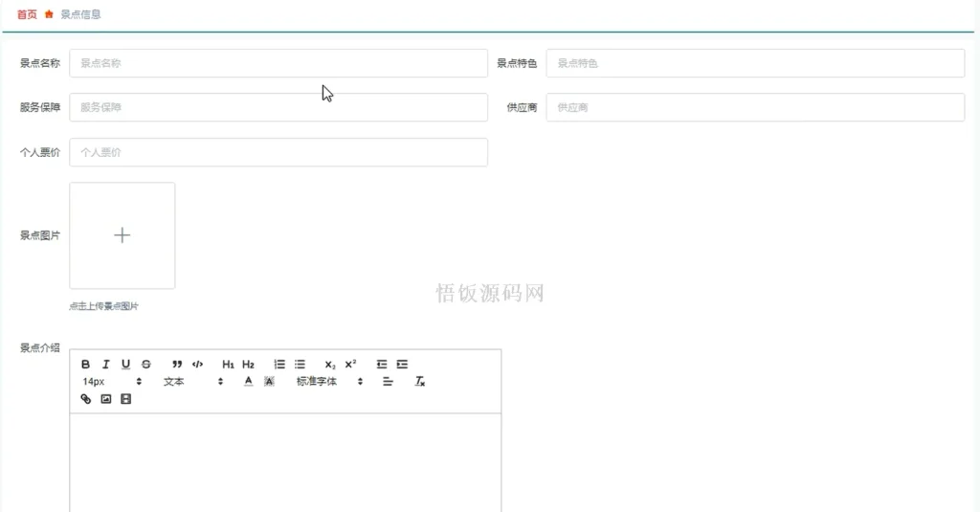Image resolution: width=980 pixels, height=512 pixels.
Task: Click the 景点信息 breadcrumb item
Action: 80,14
